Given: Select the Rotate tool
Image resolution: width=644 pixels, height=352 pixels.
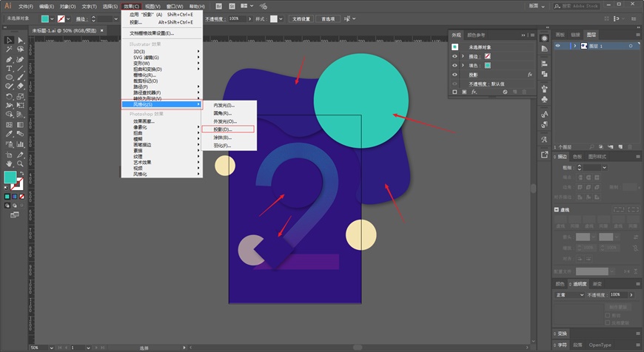Looking at the screenshot, I should [9, 97].
